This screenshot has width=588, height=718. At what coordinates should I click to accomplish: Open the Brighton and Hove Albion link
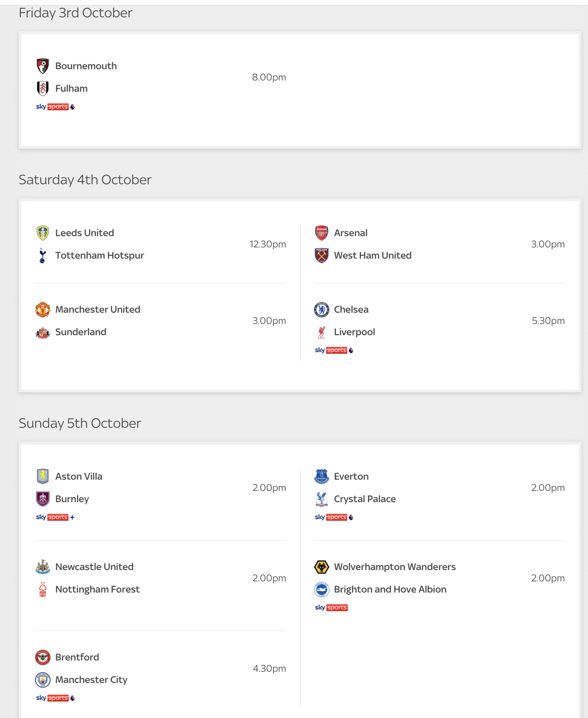coord(390,590)
